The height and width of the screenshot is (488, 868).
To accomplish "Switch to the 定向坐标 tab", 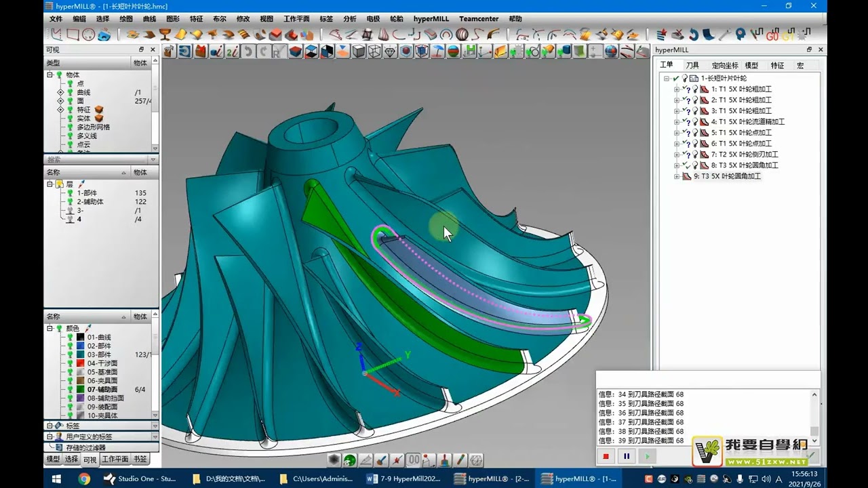I will click(725, 65).
